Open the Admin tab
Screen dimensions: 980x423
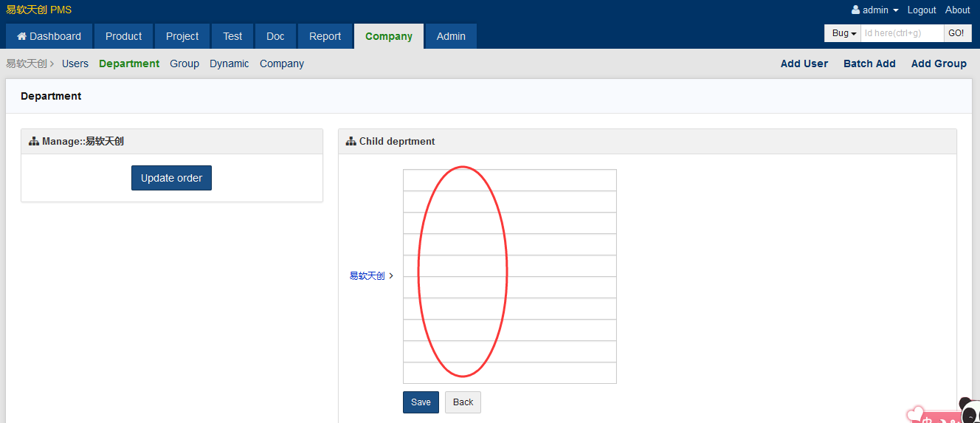[451, 36]
